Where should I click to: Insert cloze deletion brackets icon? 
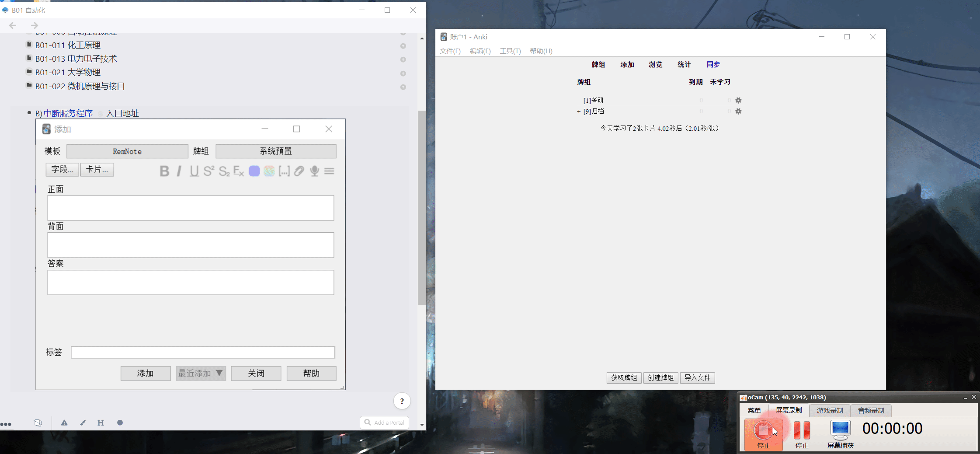(284, 171)
